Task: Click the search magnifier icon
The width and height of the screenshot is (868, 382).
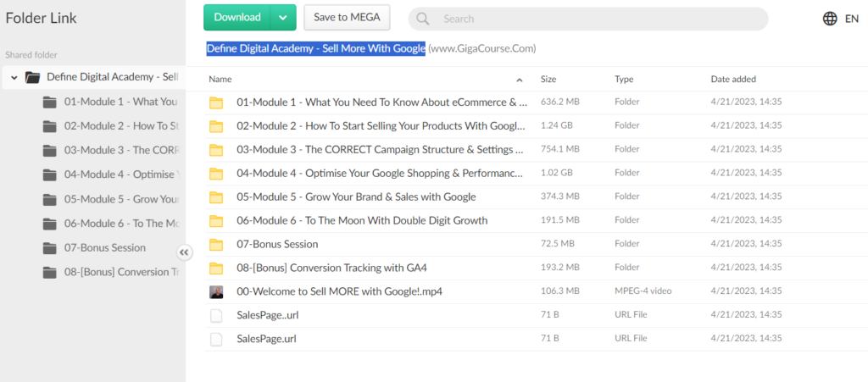Action: coord(423,19)
